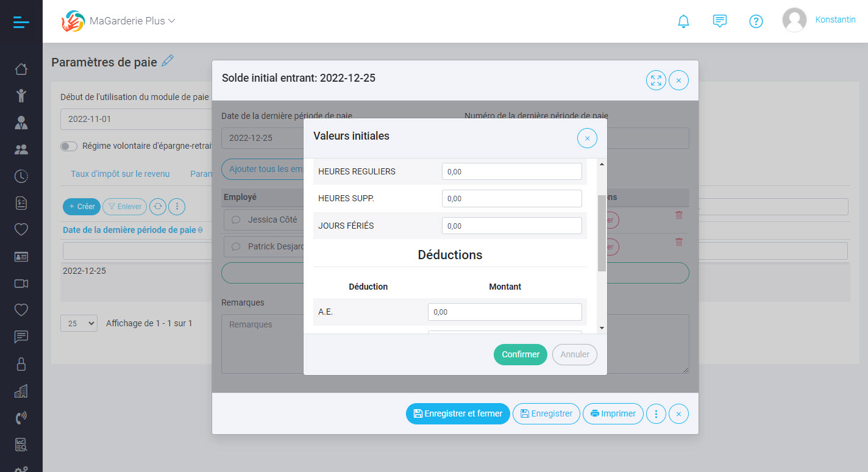
Task: Open the three-dot menu next to Enlever
Action: point(177,206)
